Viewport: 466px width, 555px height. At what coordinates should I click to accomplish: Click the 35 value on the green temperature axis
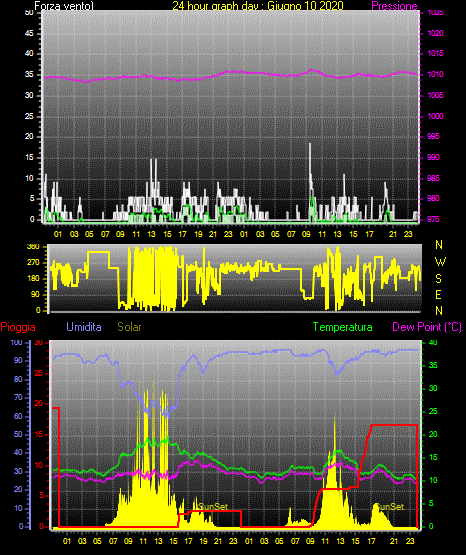coord(433,365)
